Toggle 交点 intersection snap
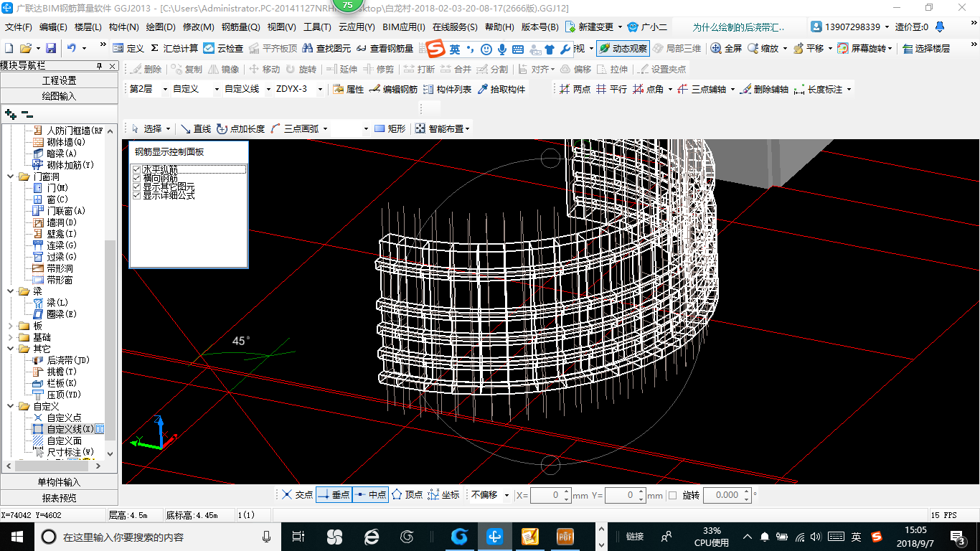Screen dimensions: 980x551 tap(296, 495)
